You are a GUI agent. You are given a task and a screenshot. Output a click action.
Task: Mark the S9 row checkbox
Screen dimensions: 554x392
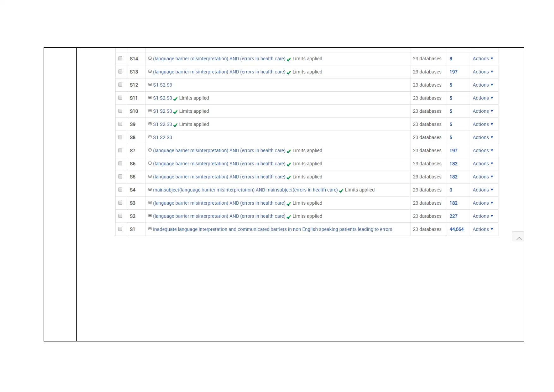pyautogui.click(x=120, y=124)
